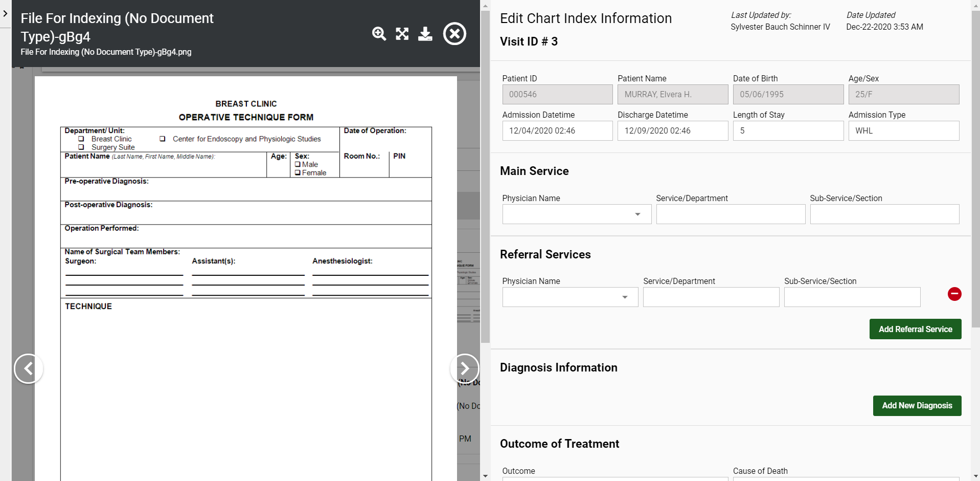Image resolution: width=980 pixels, height=481 pixels.
Task: Select the 'Outcome of Treatment' heading
Action: click(559, 444)
